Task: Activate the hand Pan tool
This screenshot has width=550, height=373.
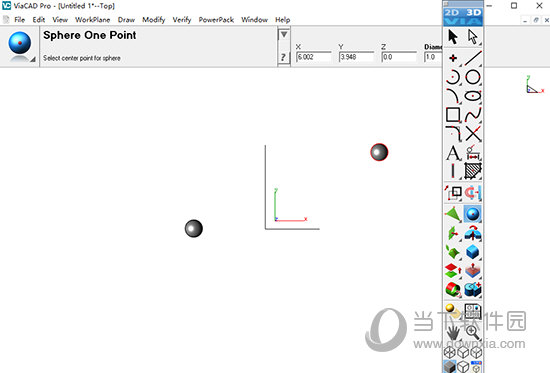Action: click(x=453, y=332)
